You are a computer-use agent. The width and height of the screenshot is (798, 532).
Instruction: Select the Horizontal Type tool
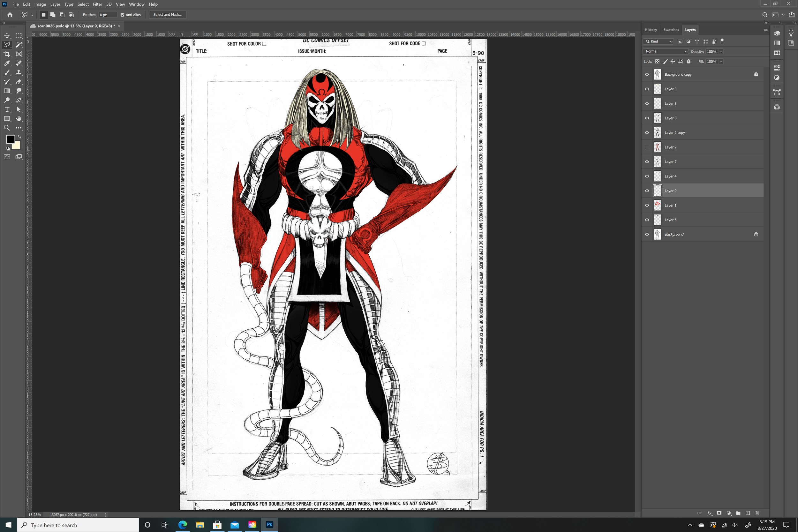[x=7, y=109]
